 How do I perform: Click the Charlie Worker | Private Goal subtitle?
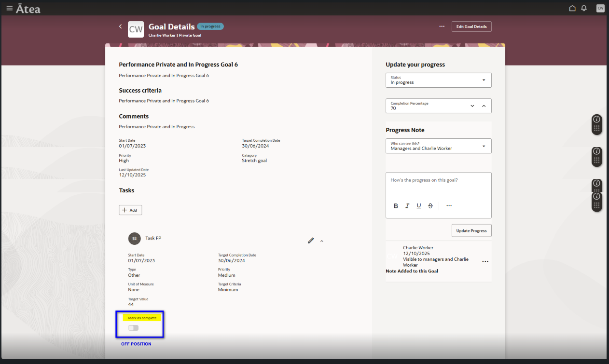click(175, 35)
